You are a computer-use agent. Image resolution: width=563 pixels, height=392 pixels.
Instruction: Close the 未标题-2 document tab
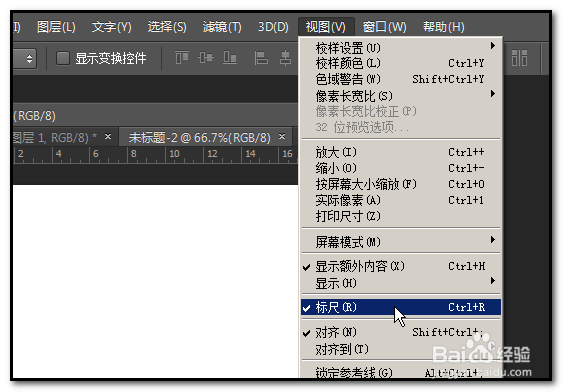click(x=282, y=137)
